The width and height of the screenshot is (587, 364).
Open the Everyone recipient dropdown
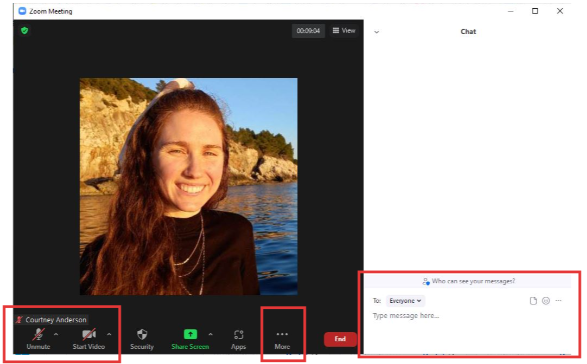point(405,301)
